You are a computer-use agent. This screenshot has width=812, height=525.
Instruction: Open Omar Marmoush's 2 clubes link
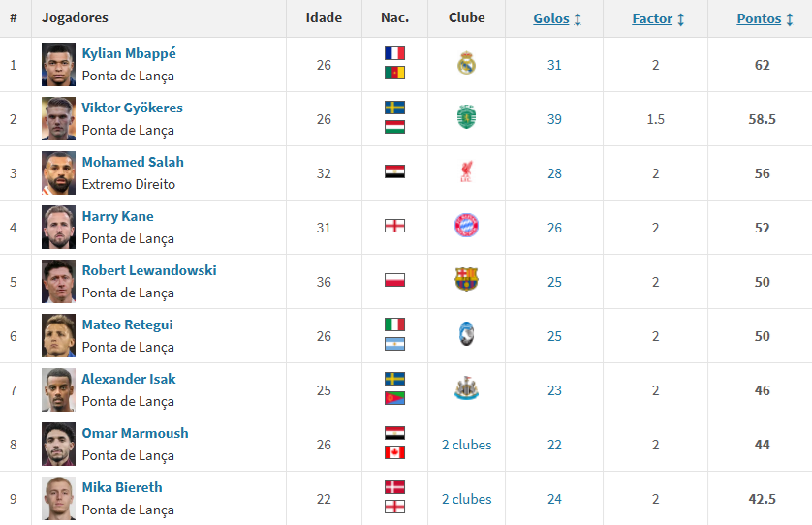coord(466,445)
